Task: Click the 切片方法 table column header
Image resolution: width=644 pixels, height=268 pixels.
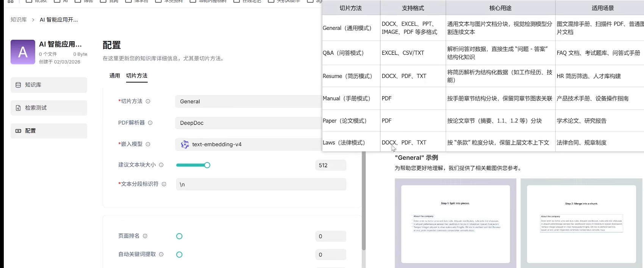Action: click(x=351, y=8)
